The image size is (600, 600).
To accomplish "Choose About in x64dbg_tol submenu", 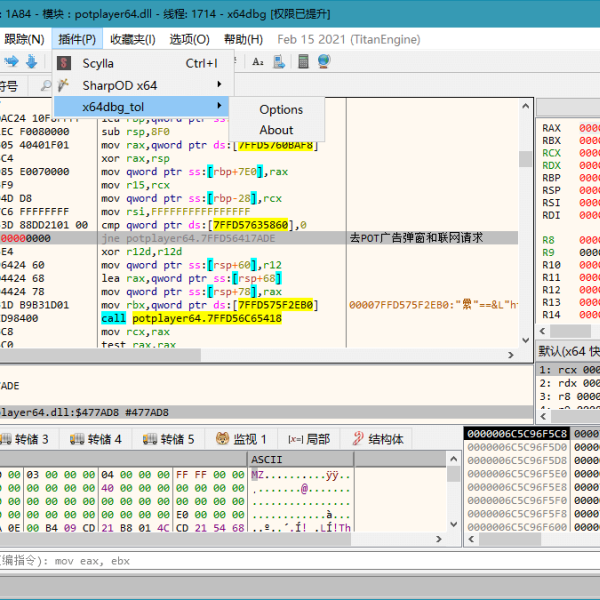I will tap(276, 130).
